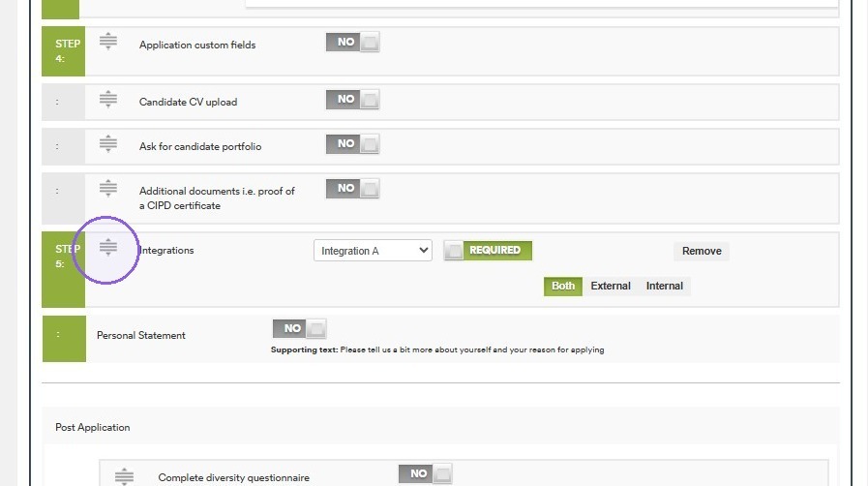This screenshot has height=486, width=868.
Task: Toggle Application custom fields from NO
Action: point(352,42)
